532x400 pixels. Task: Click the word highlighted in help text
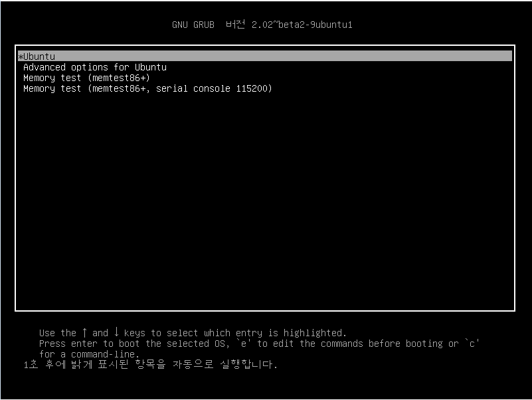pos(313,332)
